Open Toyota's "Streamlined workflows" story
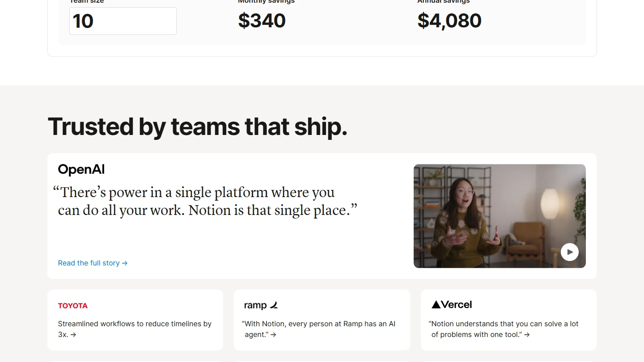This screenshot has width=644, height=362. tap(135, 324)
